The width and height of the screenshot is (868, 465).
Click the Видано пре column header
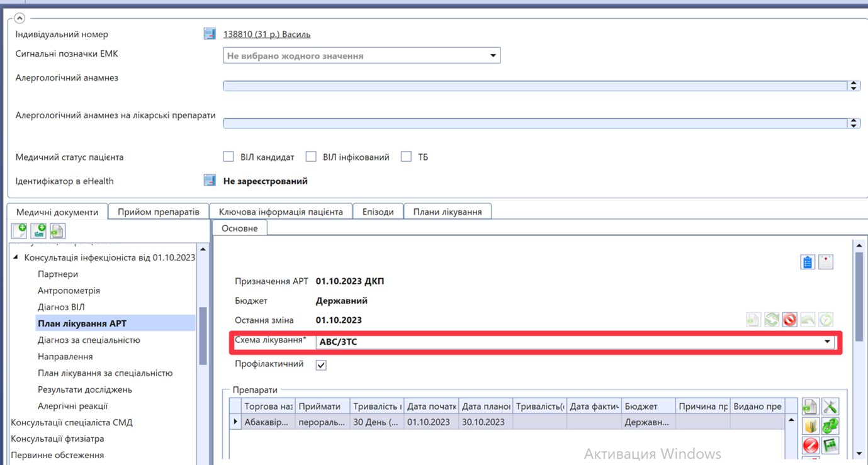tap(757, 406)
